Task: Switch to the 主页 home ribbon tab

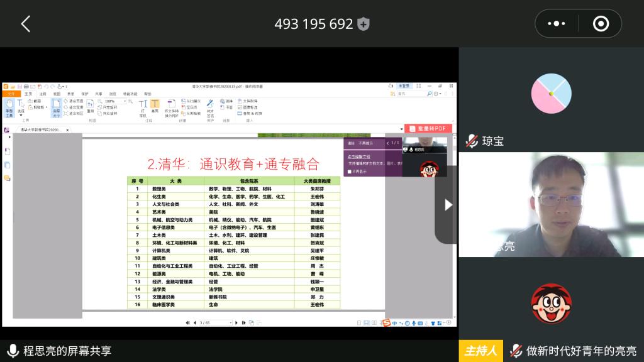Action: [x=28, y=94]
